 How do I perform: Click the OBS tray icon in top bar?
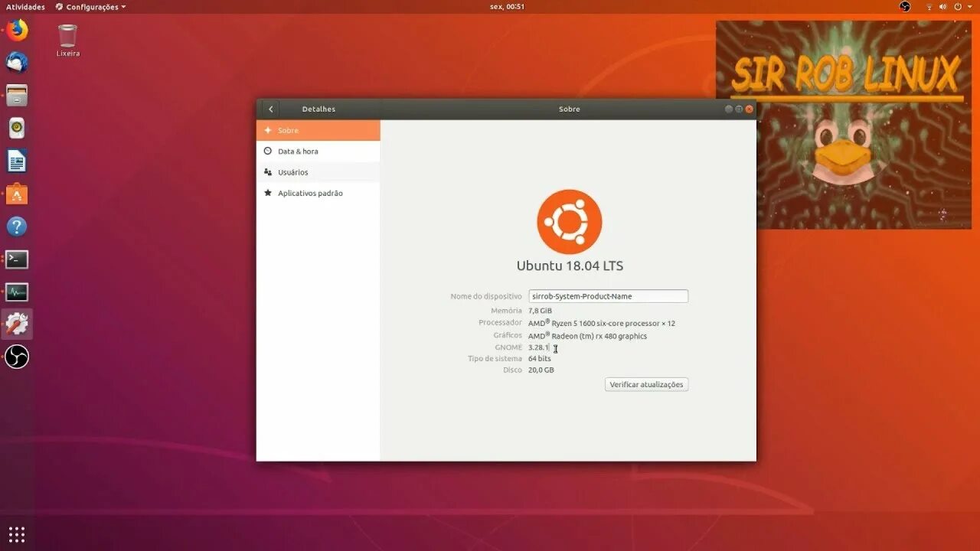click(x=905, y=7)
